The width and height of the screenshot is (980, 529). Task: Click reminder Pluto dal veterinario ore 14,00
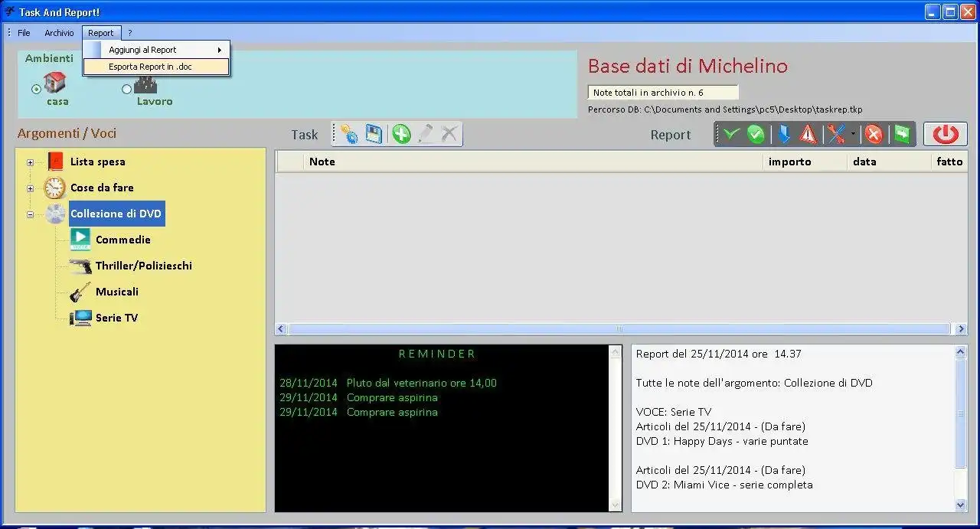pyautogui.click(x=388, y=383)
